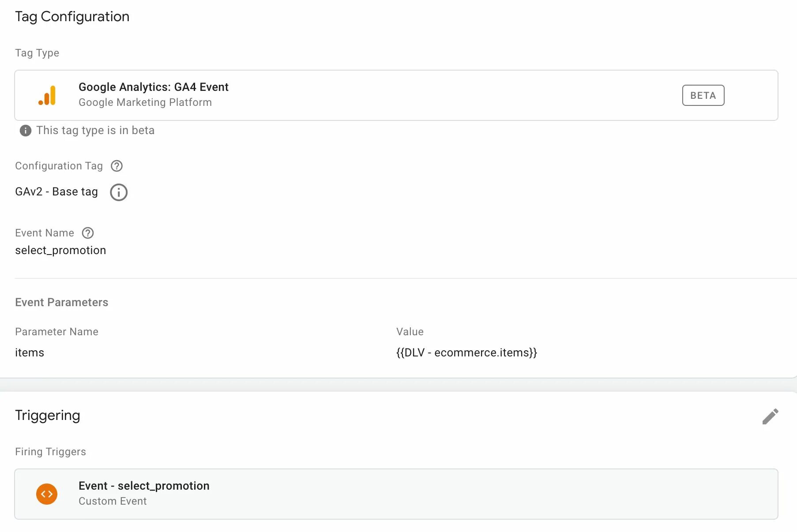Select the Google Analytics: GA4 Event tag type
This screenshot has width=797, height=532.
(396, 95)
